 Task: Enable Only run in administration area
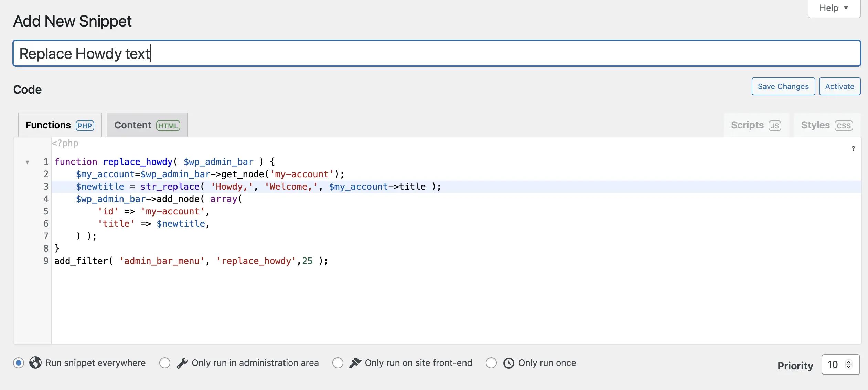(165, 363)
